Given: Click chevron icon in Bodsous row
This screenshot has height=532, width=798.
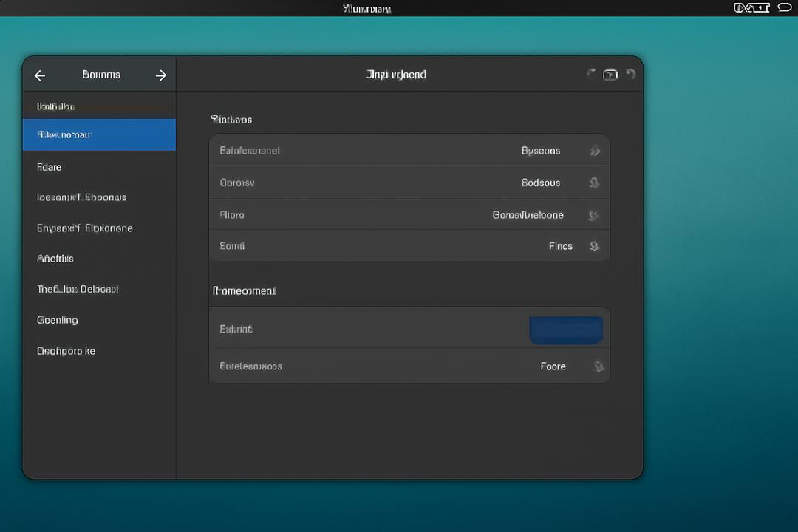Looking at the screenshot, I should click(x=594, y=183).
